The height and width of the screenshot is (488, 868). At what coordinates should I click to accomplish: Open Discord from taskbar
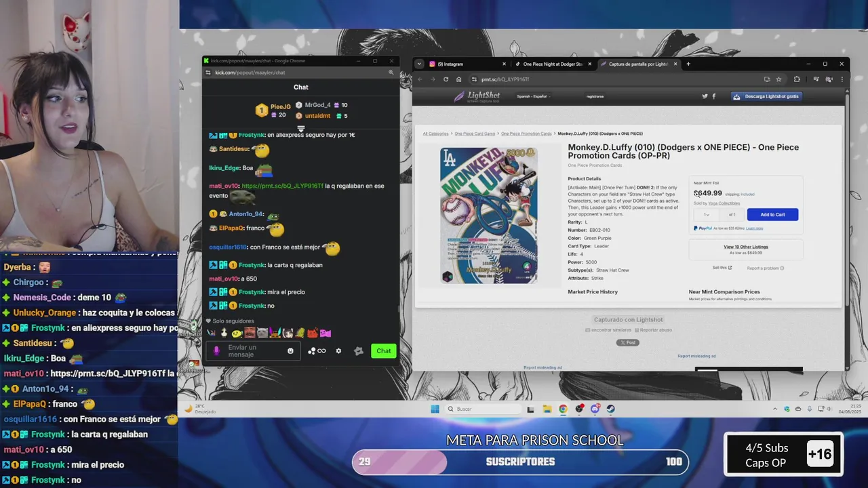tap(595, 409)
